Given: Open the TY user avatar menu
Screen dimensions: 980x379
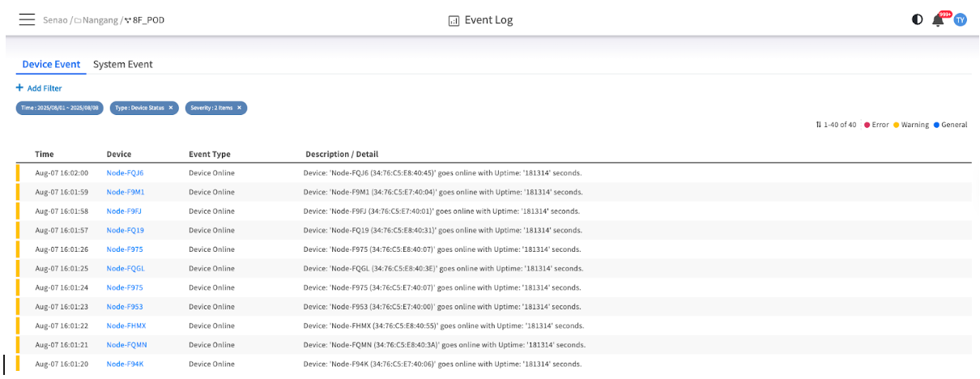Looking at the screenshot, I should click(961, 19).
